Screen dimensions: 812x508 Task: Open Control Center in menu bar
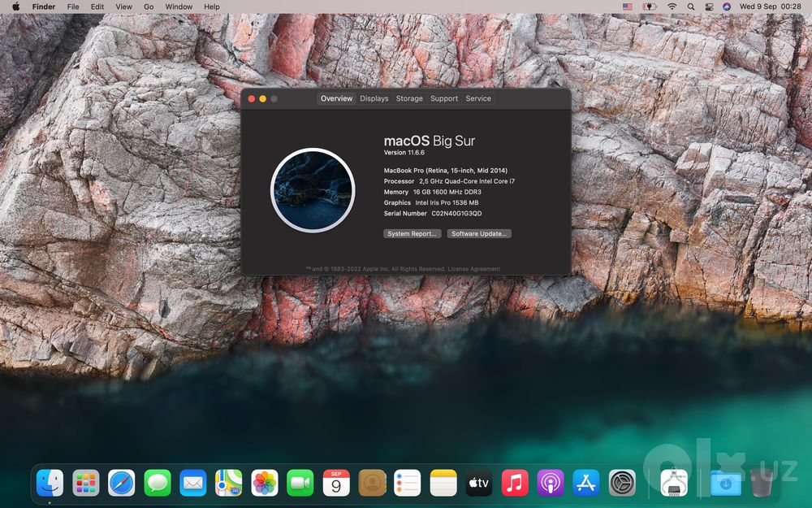click(x=709, y=7)
